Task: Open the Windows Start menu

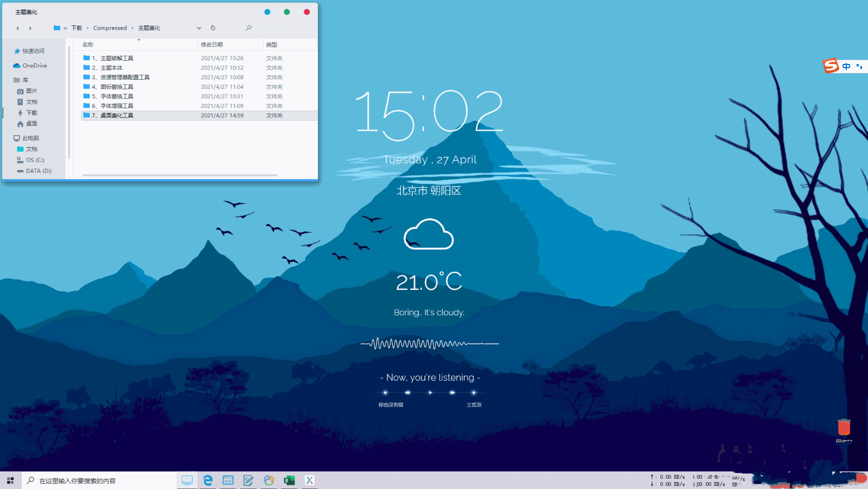Action: [10, 480]
